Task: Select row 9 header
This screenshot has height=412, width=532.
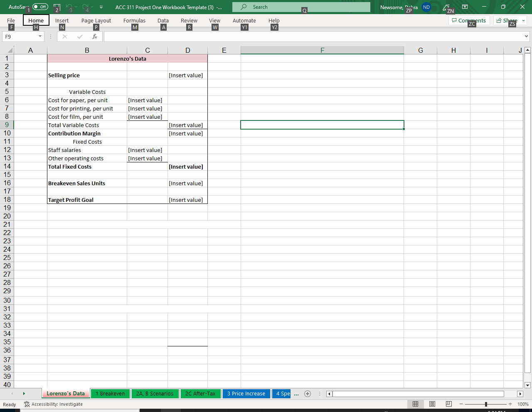Action: [7, 125]
